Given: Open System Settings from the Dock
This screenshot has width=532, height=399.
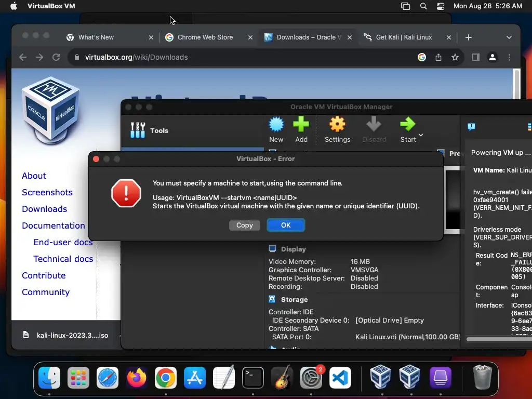Looking at the screenshot, I should tap(311, 378).
